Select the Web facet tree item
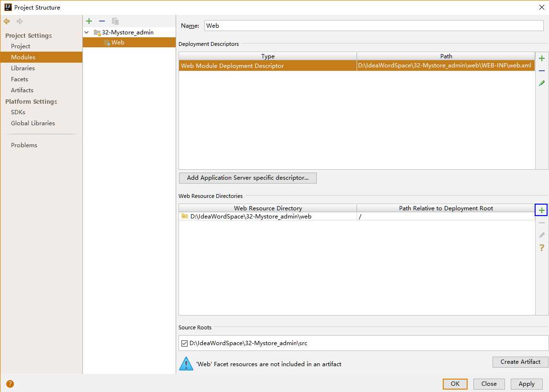The image size is (549, 392). coord(129,43)
